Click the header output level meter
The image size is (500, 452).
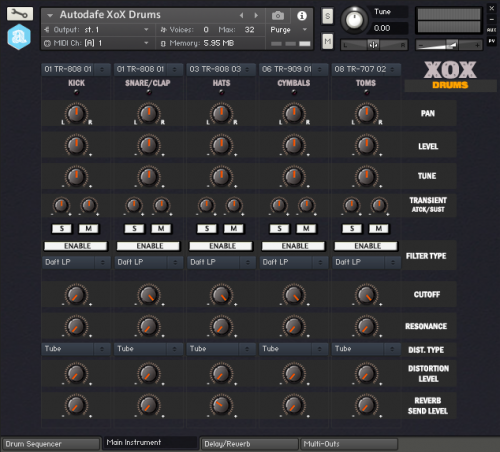click(449, 21)
